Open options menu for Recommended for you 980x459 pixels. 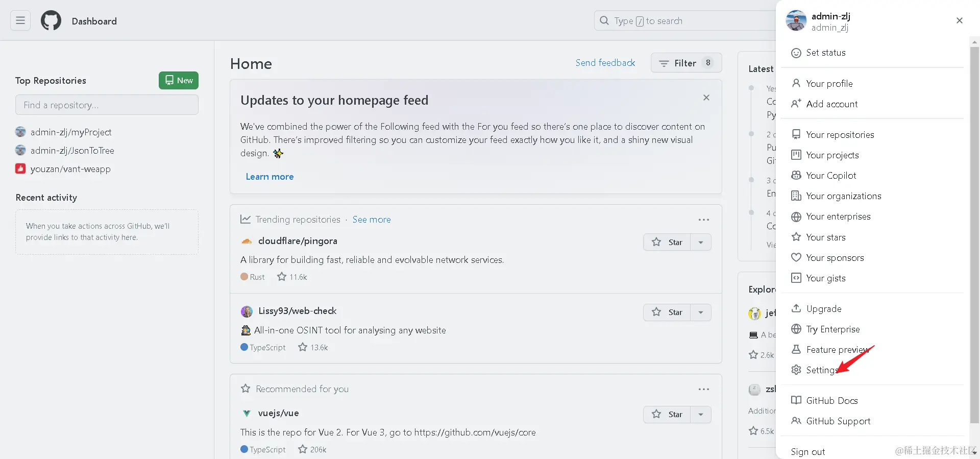[703, 389]
